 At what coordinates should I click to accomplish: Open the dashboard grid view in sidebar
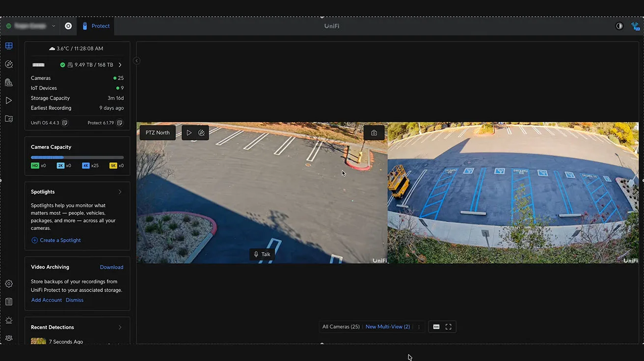(x=9, y=46)
